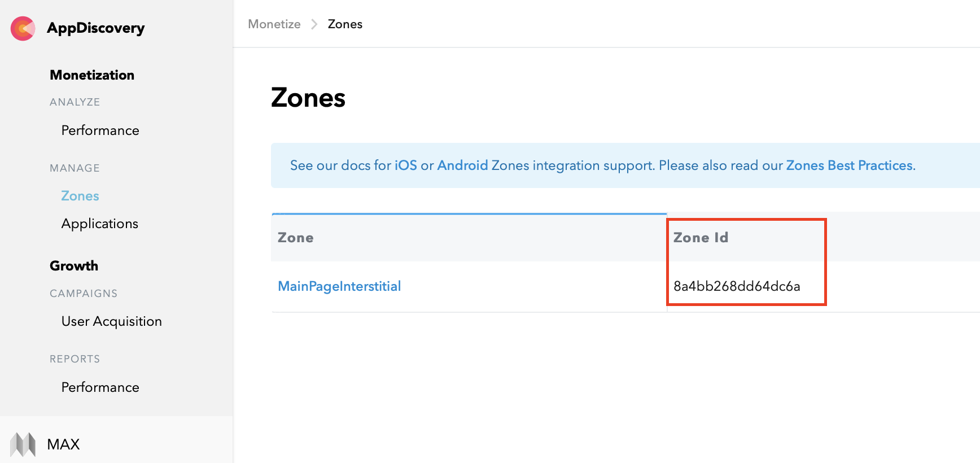
Task: Open Monetize in the breadcrumb
Action: click(274, 24)
